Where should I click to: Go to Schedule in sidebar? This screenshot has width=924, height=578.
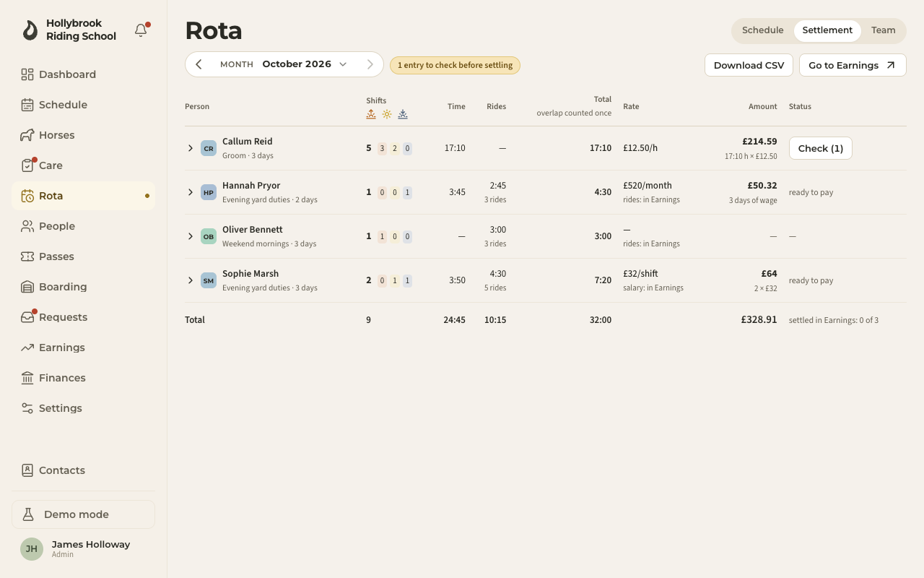click(x=83, y=105)
